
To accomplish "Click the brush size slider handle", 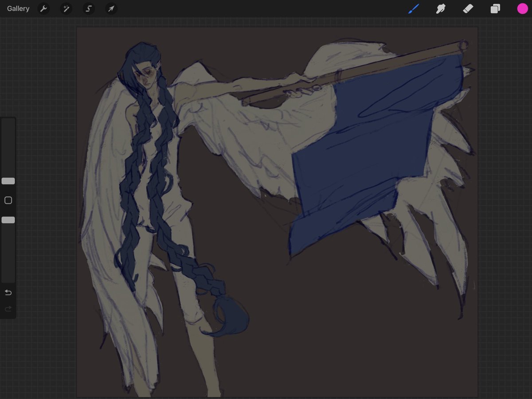I will click(8, 181).
